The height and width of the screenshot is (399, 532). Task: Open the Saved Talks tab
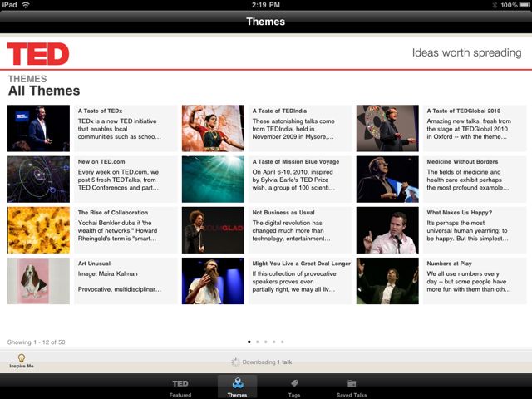click(x=352, y=387)
